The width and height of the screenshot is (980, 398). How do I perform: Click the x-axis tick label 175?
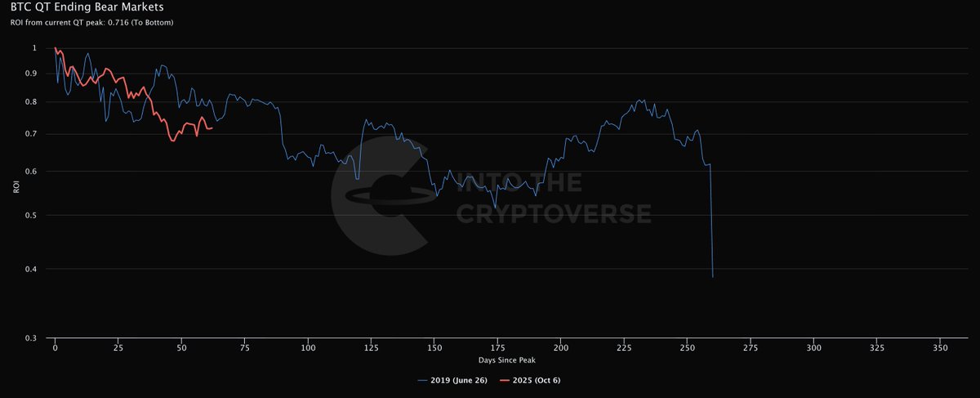(497, 347)
